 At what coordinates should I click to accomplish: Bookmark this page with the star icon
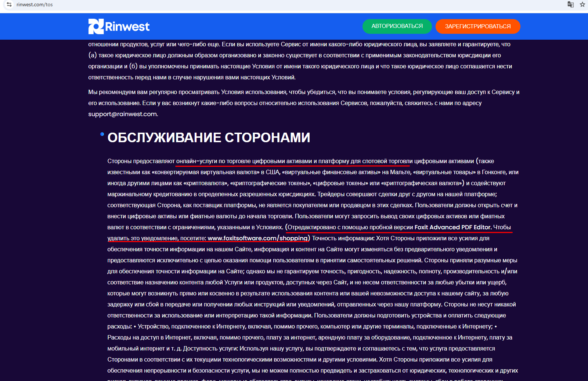click(x=582, y=4)
